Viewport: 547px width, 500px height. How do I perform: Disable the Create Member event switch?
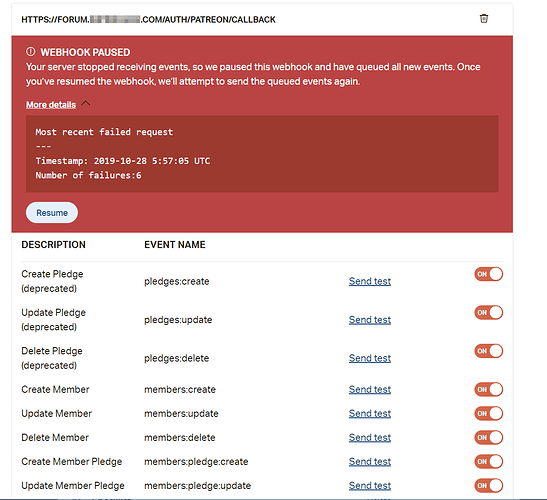488,389
